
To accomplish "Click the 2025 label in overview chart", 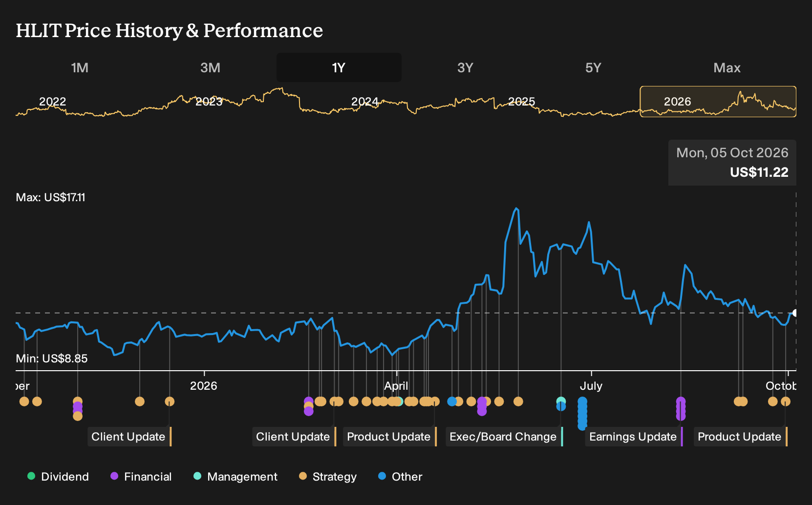I will (522, 102).
